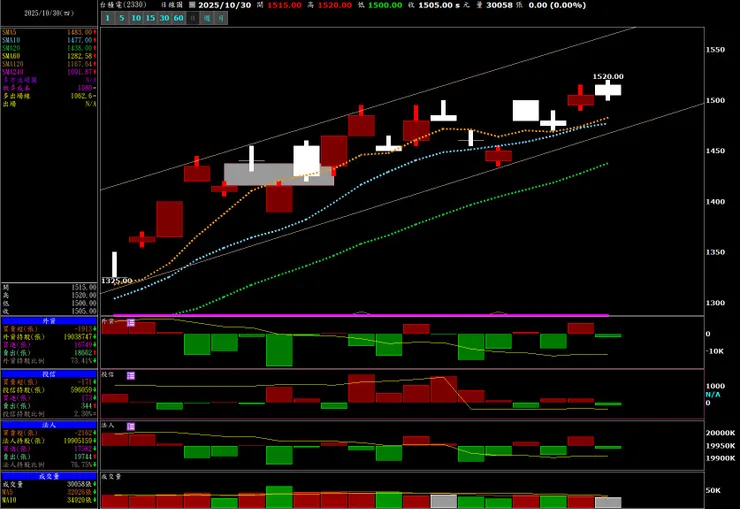Screen dimensions: 740x509
Task: Click the 1515.00 opening price in header
Action: click(x=284, y=5)
